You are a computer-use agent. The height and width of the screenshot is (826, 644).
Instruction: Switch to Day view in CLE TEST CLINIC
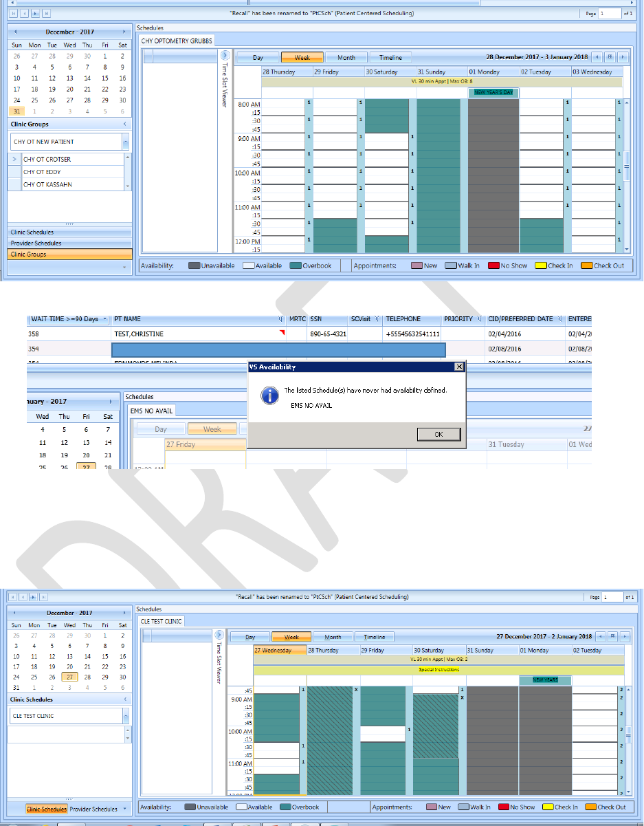[x=250, y=637]
